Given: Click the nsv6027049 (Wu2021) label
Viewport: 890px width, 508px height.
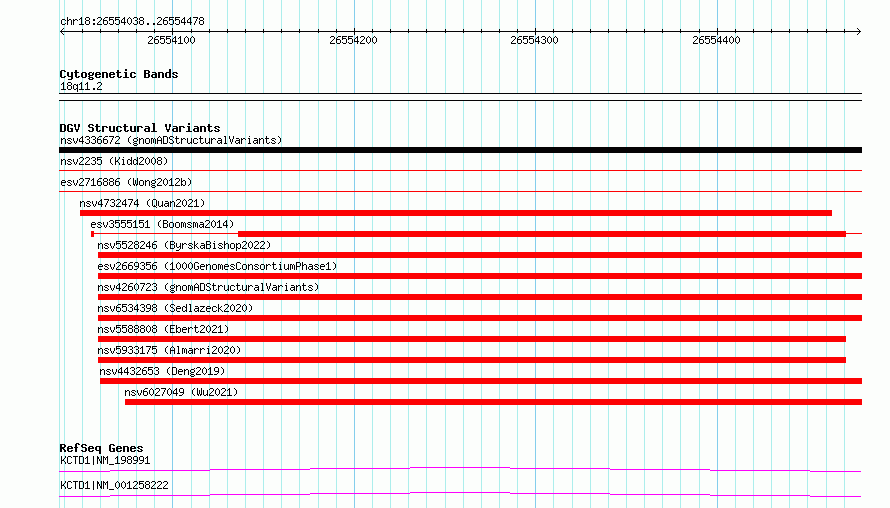Looking at the screenshot, I should pos(181,392).
